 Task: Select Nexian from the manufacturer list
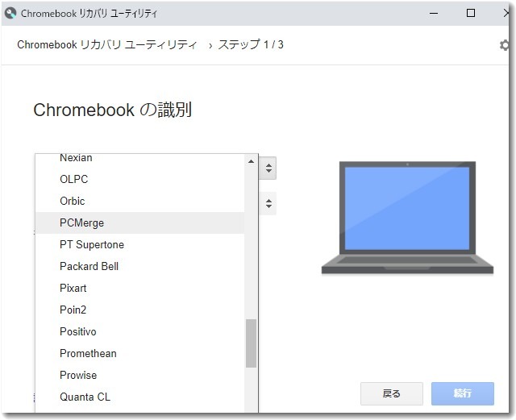139,158
